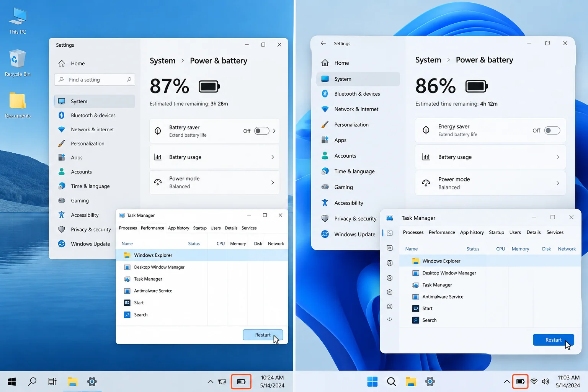The width and height of the screenshot is (588, 392).
Task: Launch File Explorer from the right taskbar
Action: tap(411, 381)
